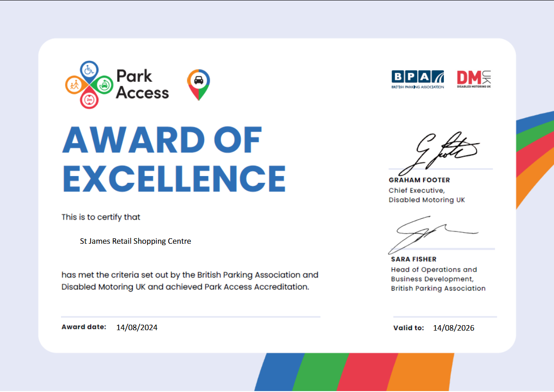Click the DM UK Disabled Motoring logo

pyautogui.click(x=474, y=79)
